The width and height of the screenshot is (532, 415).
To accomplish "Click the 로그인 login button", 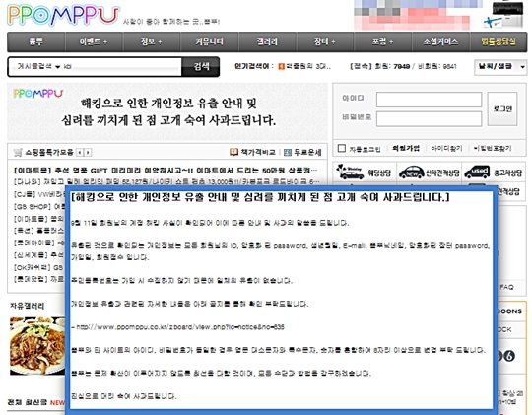I will pyautogui.click(x=502, y=108).
